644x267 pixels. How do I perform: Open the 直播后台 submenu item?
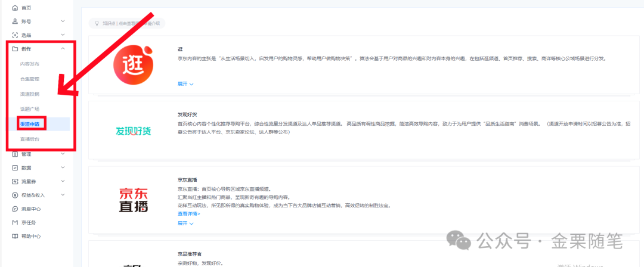tap(30, 139)
